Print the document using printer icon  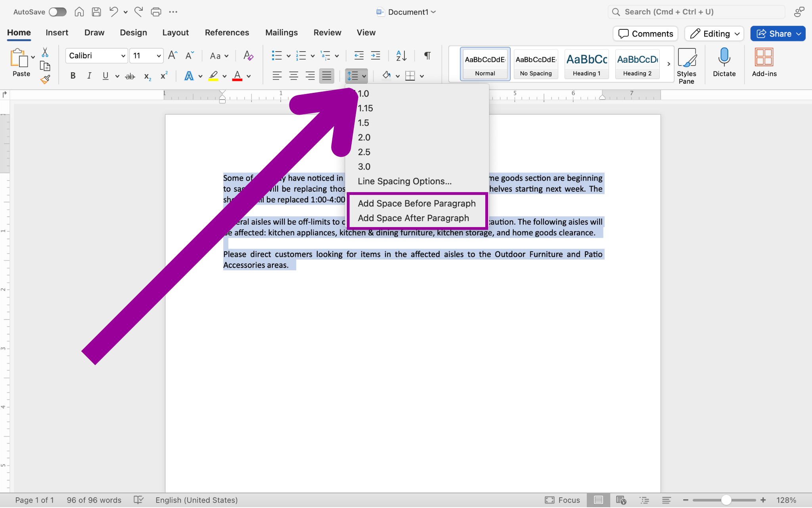tap(156, 12)
